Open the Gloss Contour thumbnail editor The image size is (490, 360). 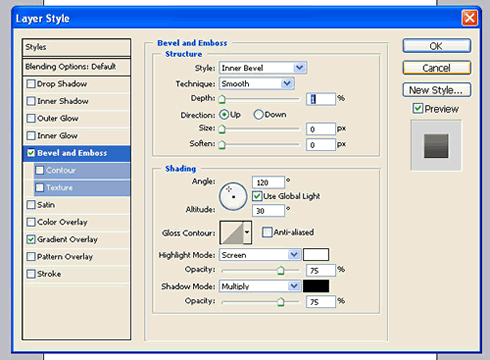click(232, 232)
